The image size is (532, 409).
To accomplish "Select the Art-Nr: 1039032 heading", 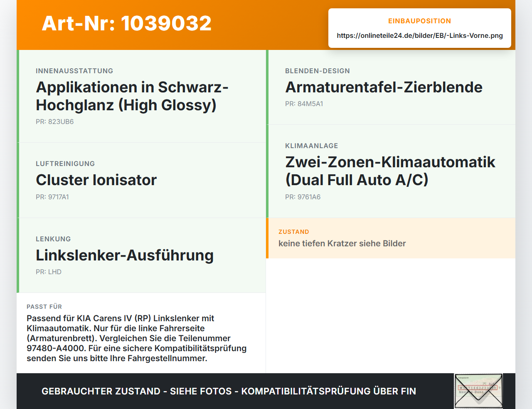I will [127, 23].
